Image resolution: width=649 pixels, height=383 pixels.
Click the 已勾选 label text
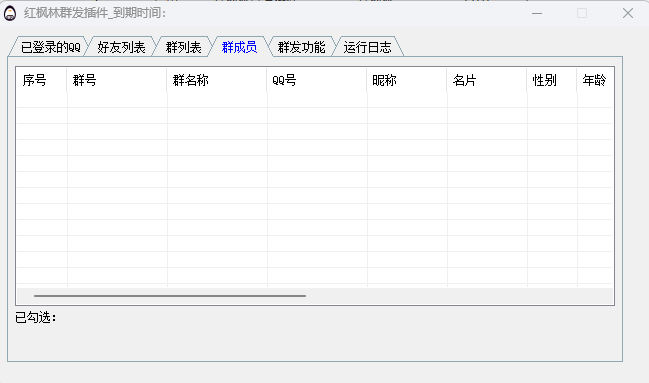point(36,318)
